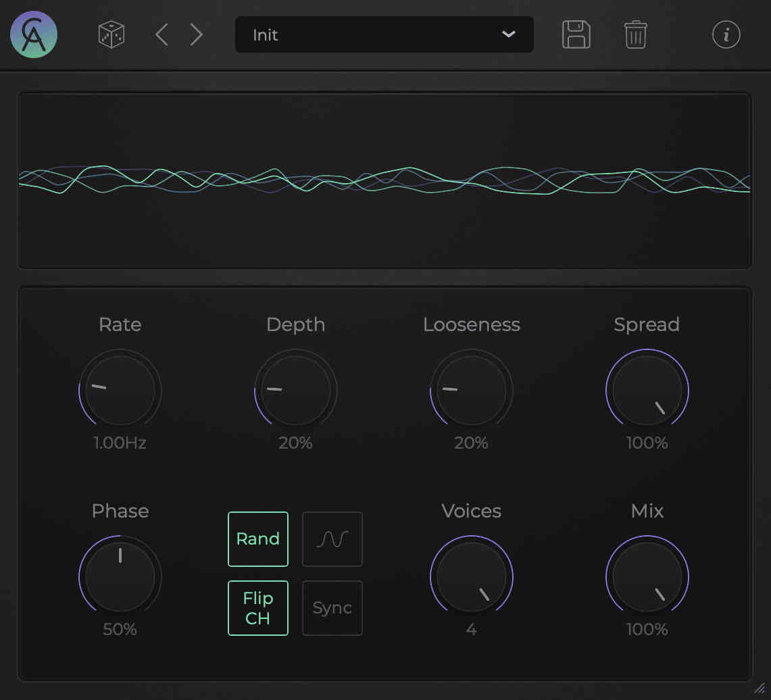771x700 pixels.
Task: Randomize parameters with the dice icon
Action: pos(110,34)
